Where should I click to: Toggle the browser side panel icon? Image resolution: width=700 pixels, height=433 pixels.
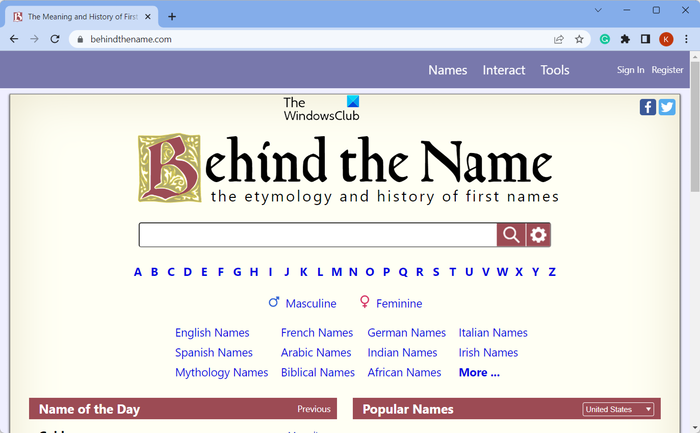pyautogui.click(x=645, y=39)
